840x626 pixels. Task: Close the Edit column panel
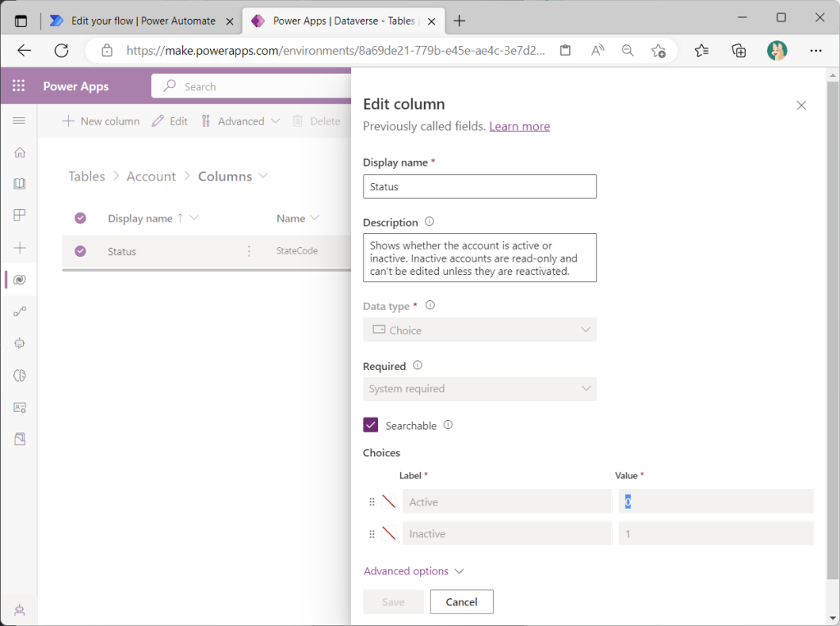pyautogui.click(x=801, y=105)
